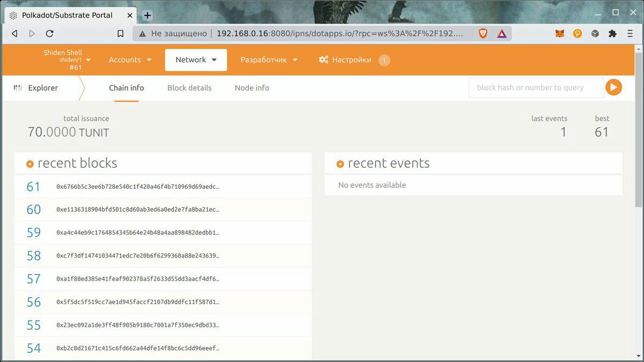Open block number 59
Viewport: 644px width, 362px height.
tap(34, 233)
